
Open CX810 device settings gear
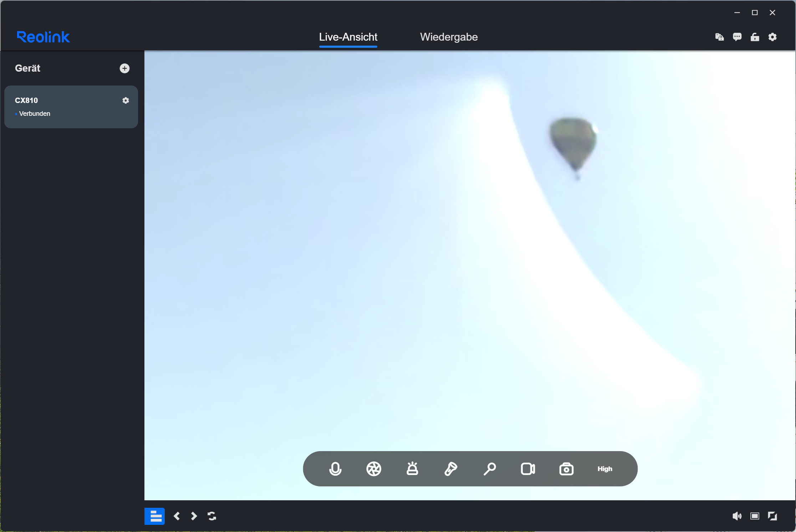126,100
